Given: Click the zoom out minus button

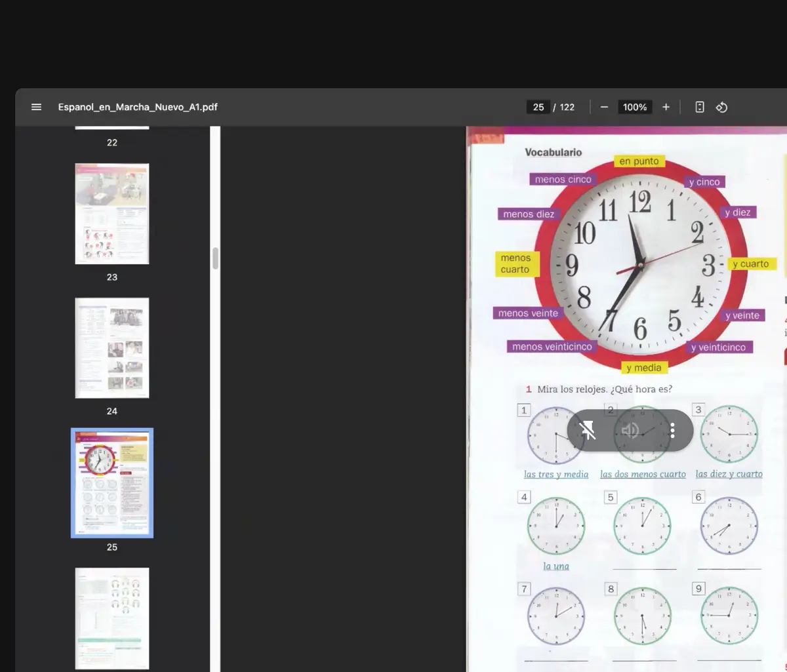Looking at the screenshot, I should [x=604, y=107].
